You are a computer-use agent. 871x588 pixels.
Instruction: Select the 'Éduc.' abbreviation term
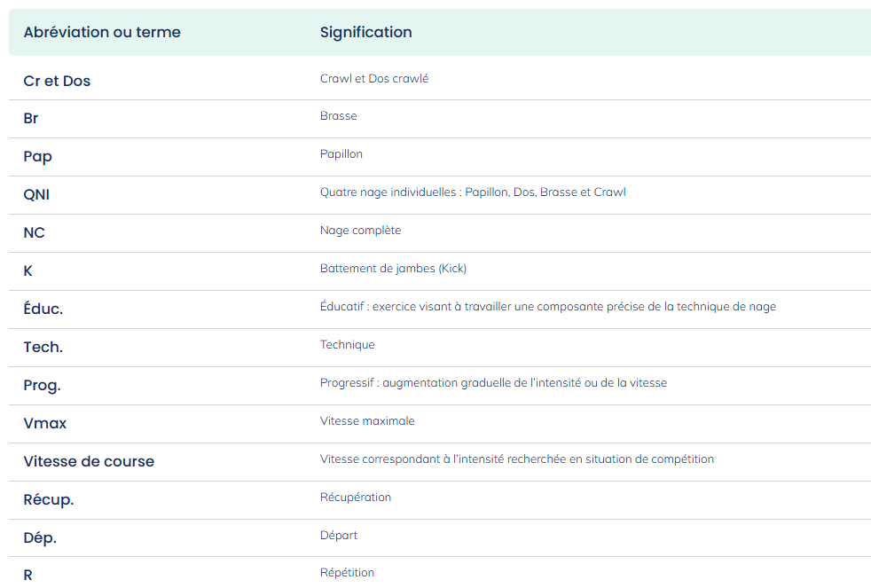pos(43,309)
